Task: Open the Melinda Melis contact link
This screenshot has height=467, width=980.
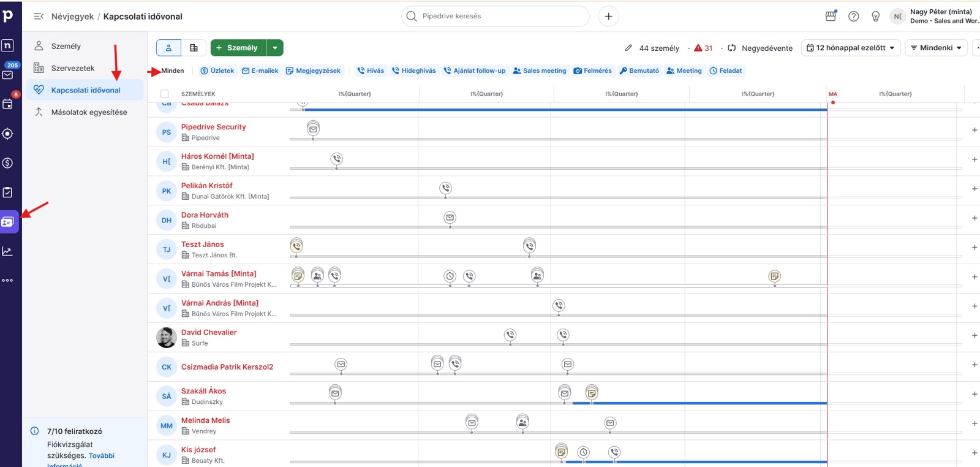Action: tap(206, 420)
